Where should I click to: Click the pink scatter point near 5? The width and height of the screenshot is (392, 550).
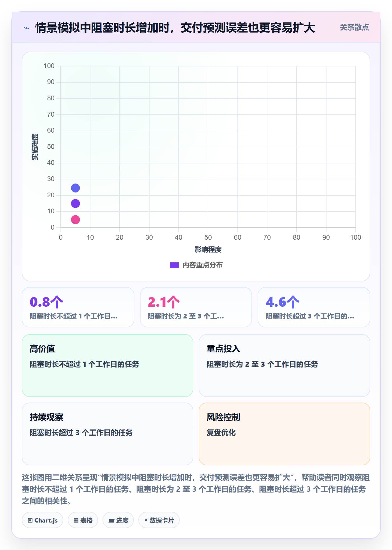[x=75, y=219]
